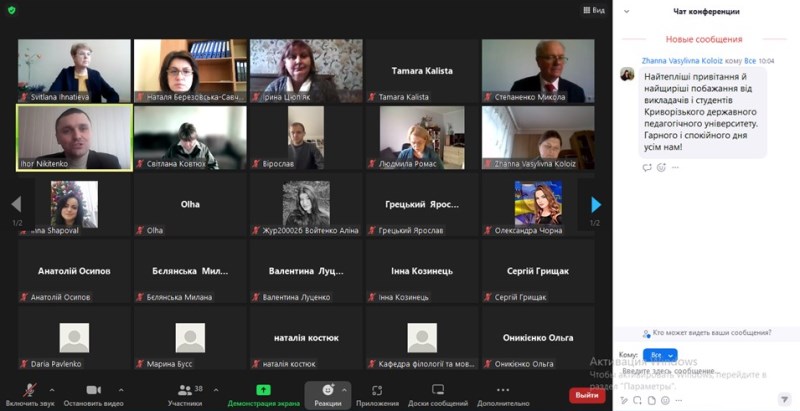Go to next gallery page arrow
This screenshot has width=800, height=411.
595,204
